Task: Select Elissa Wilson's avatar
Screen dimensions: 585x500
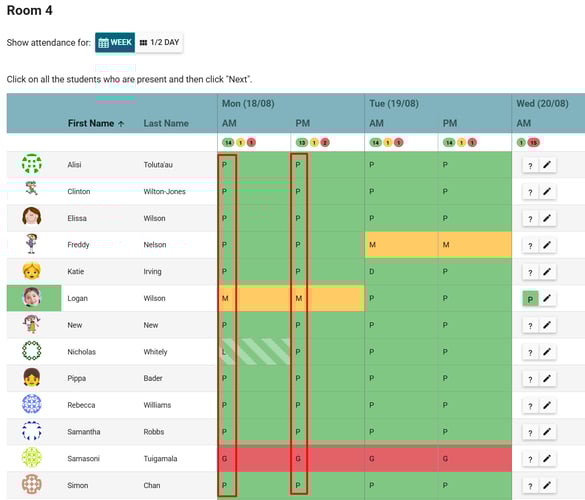Action: click(x=32, y=216)
